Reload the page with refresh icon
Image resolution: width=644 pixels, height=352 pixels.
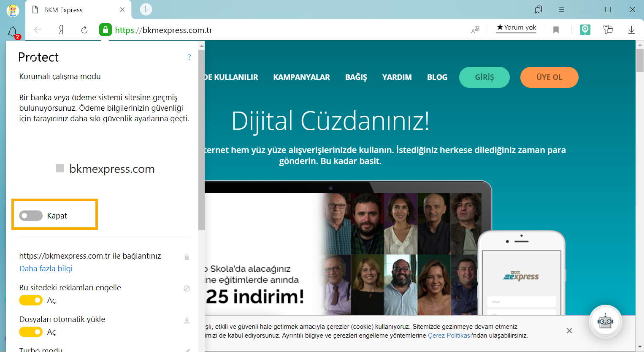84,30
